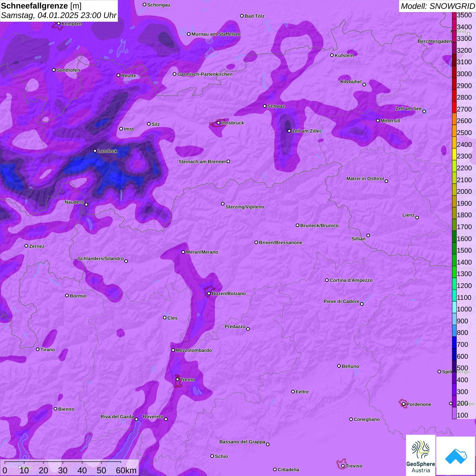Select the 1500 m green legend swatch
The width and height of the screenshot is (476, 476).
point(454,248)
